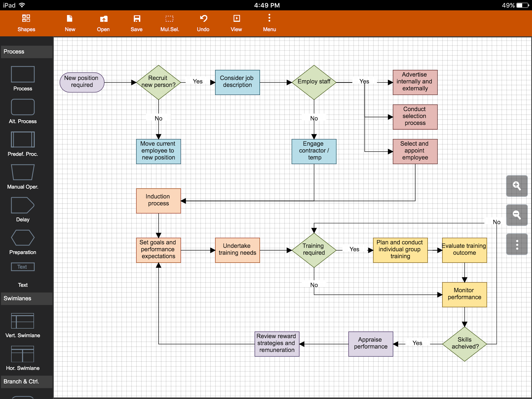Zoom out with the magnifier minus button
The image size is (532, 399).
517,215
